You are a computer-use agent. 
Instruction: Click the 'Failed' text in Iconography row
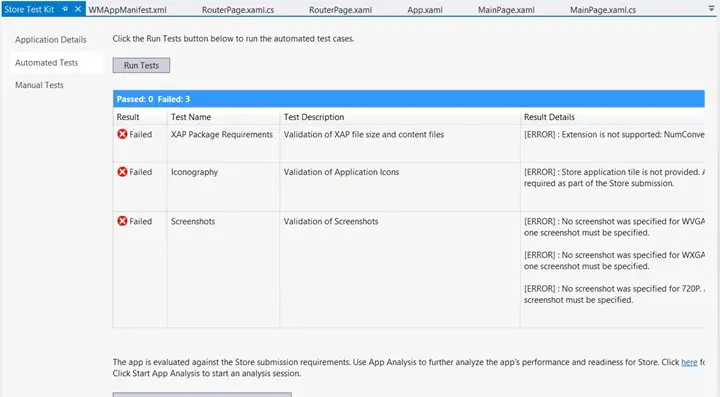[141, 172]
